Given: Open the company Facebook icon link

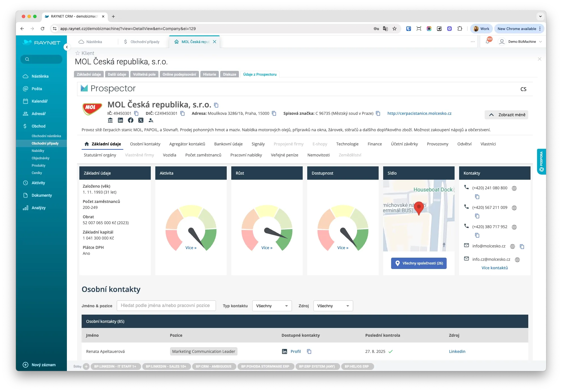Looking at the screenshot, I should pos(130,120).
